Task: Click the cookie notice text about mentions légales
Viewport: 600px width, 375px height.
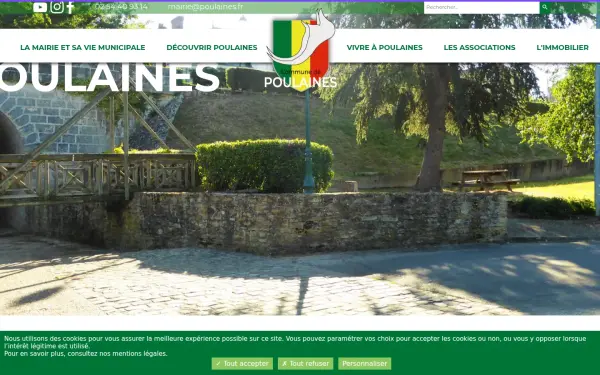Action: [x=86, y=354]
